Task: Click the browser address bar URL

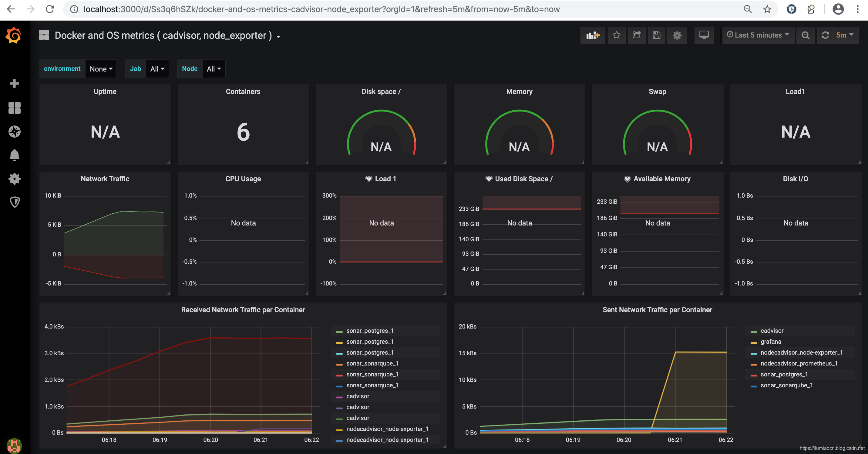Action: [x=321, y=9]
